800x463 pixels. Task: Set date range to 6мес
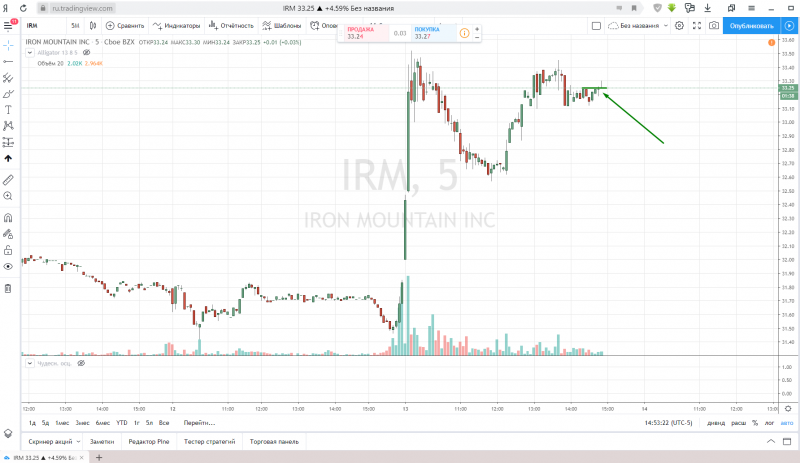(103, 423)
